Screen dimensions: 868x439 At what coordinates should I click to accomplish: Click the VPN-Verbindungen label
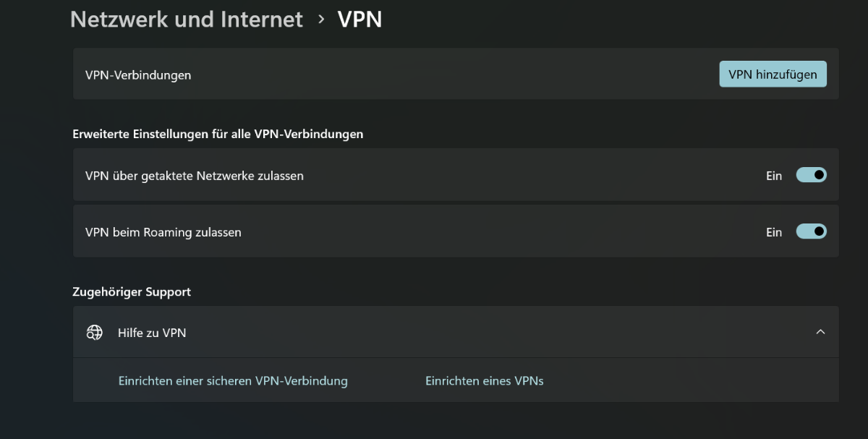pos(138,74)
